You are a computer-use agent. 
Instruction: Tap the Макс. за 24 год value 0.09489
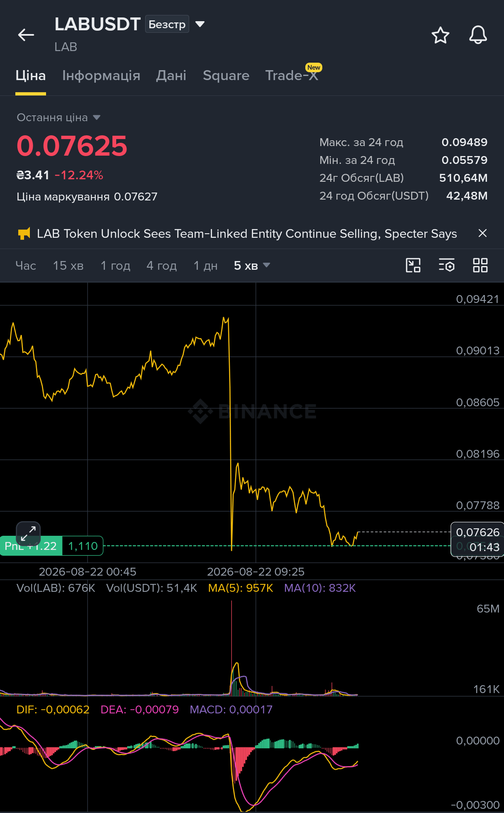[x=465, y=142]
